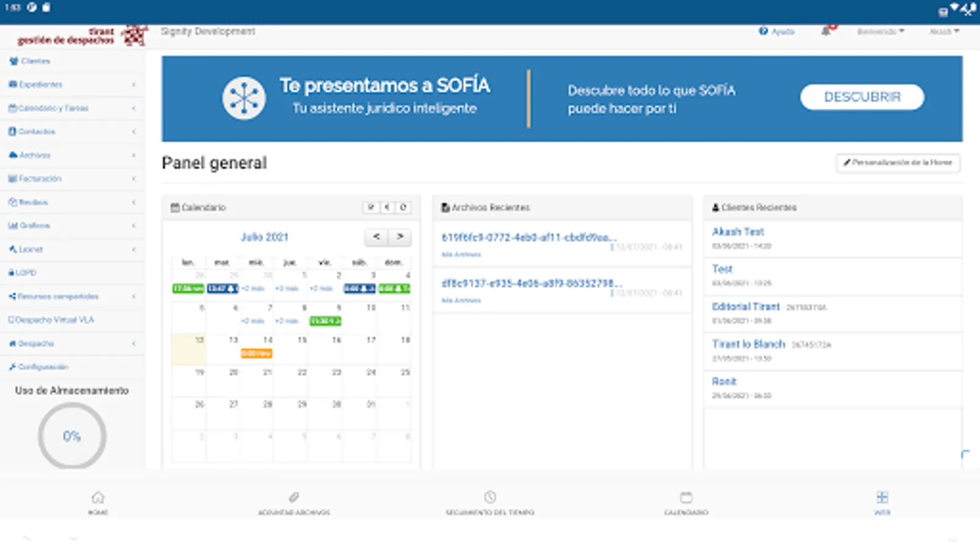This screenshot has width=980, height=551.
Task: Click the SOFÍA assistant round logo
Action: [x=244, y=99]
